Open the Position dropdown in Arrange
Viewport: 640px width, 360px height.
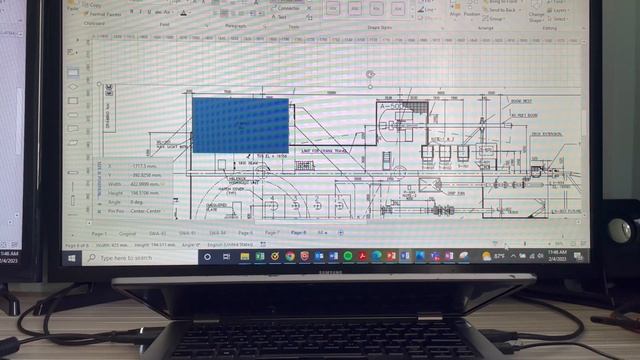471,10
